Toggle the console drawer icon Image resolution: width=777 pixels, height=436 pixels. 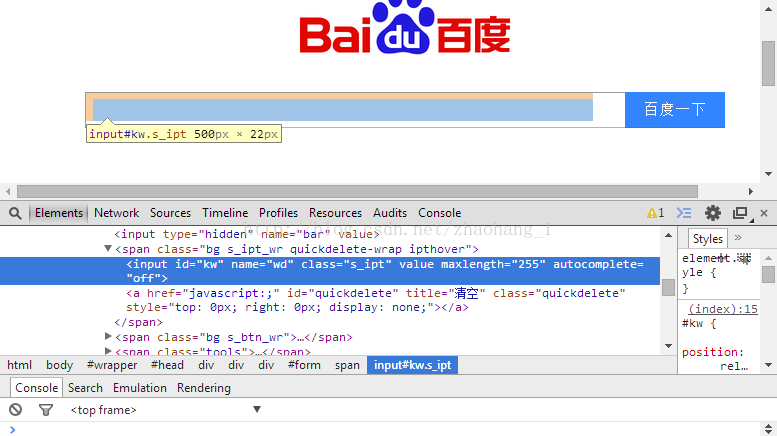pyautogui.click(x=684, y=213)
